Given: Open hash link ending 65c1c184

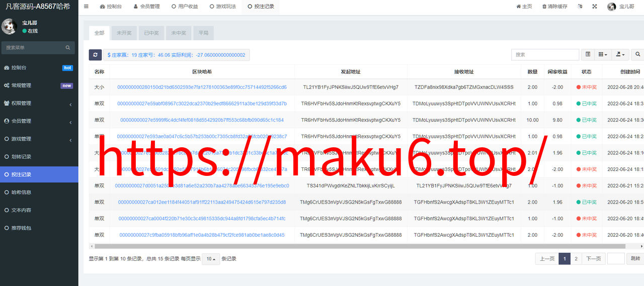Looking at the screenshot, I should point(202,120).
